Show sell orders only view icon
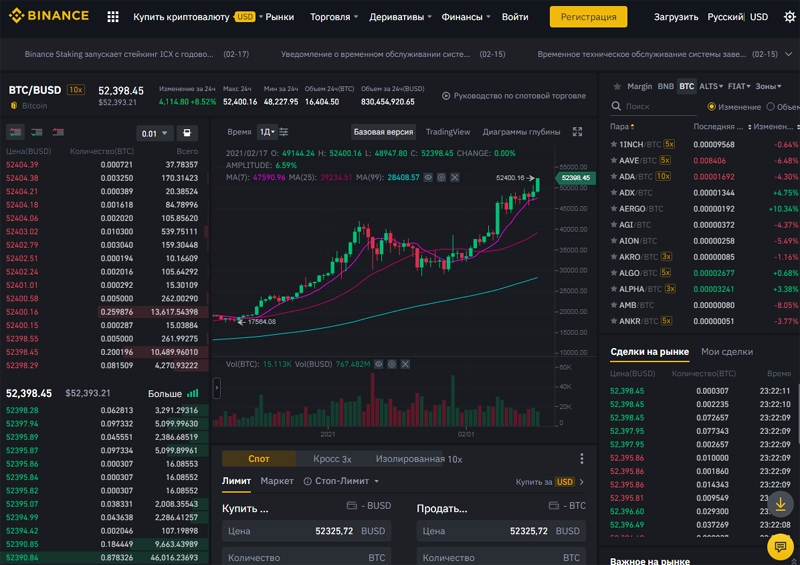The image size is (800, 565). coord(58,133)
